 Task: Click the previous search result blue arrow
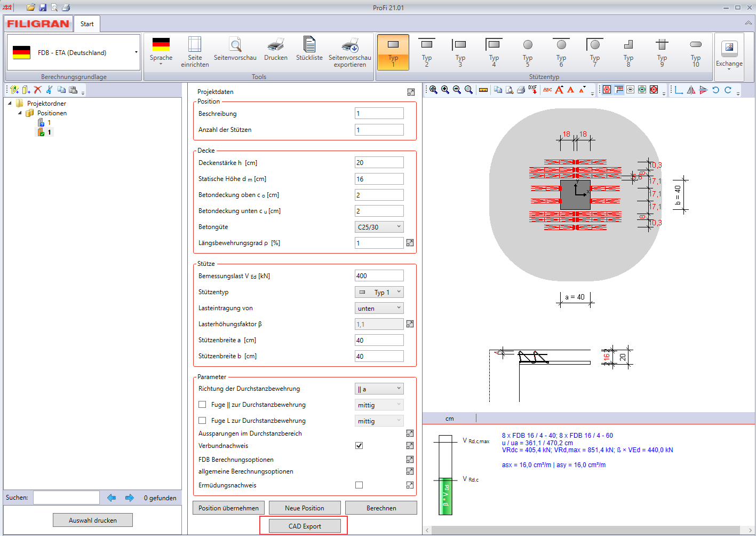112,498
